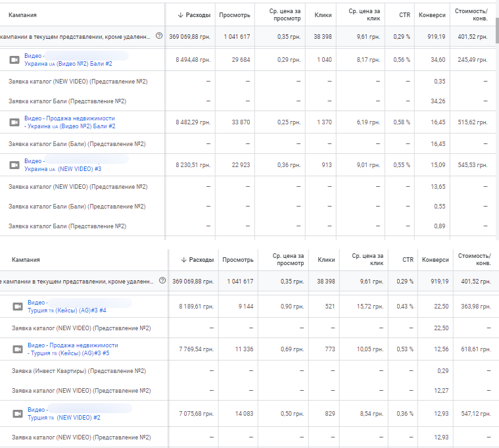Open campaign link Турция (NEW VIDEO) #2

click(64, 418)
